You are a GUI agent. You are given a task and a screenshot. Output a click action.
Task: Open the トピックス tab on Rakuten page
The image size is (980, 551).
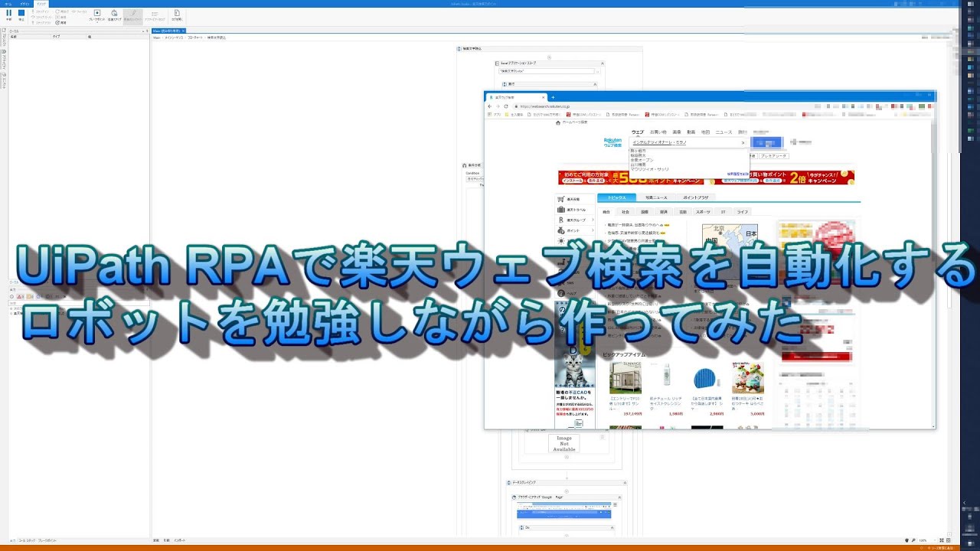coord(616,197)
